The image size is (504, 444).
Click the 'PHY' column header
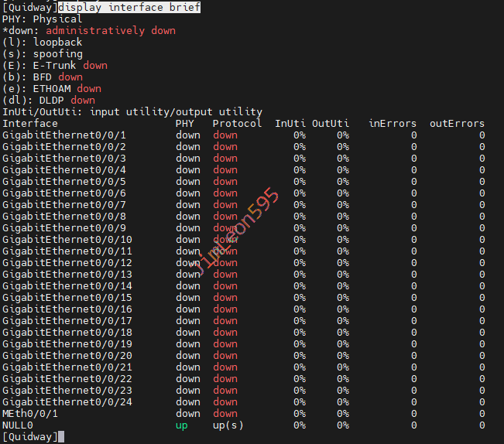[x=185, y=124]
